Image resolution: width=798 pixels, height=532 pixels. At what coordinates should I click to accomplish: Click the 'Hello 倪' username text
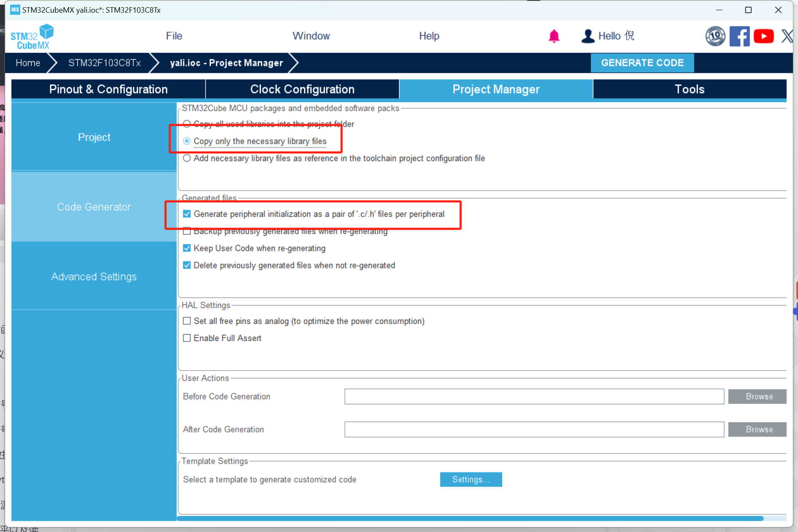616,36
